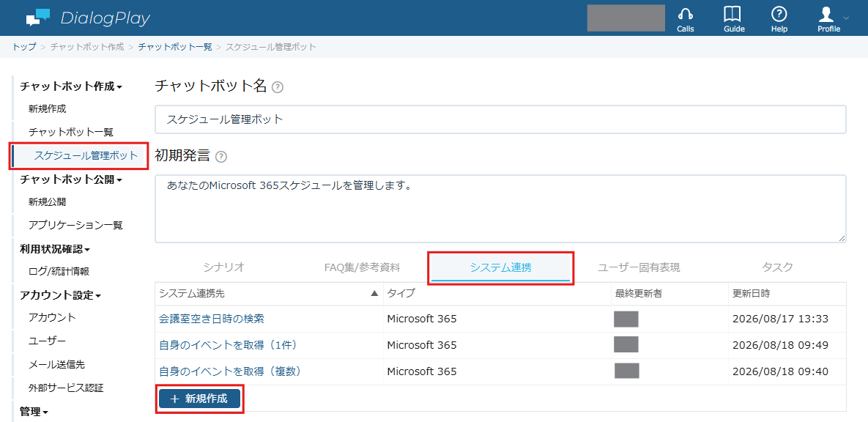
Task: Switch to the シナリオ tab
Action: pos(223,267)
